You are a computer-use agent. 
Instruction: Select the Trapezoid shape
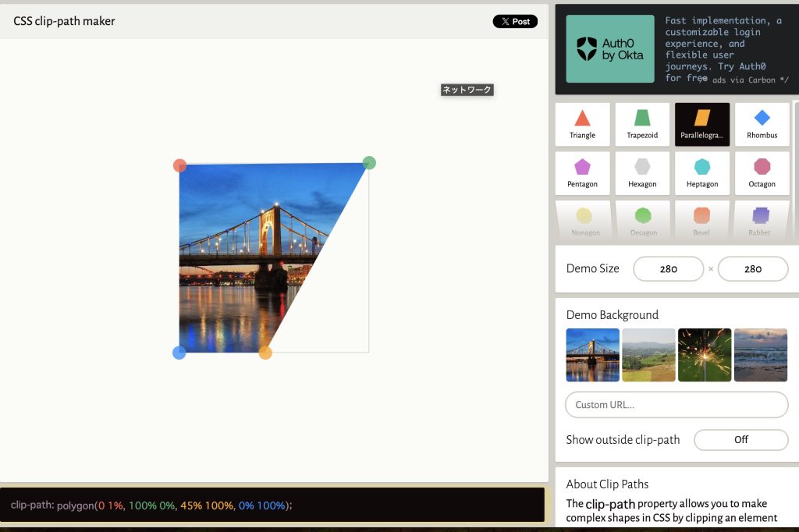coord(642,124)
